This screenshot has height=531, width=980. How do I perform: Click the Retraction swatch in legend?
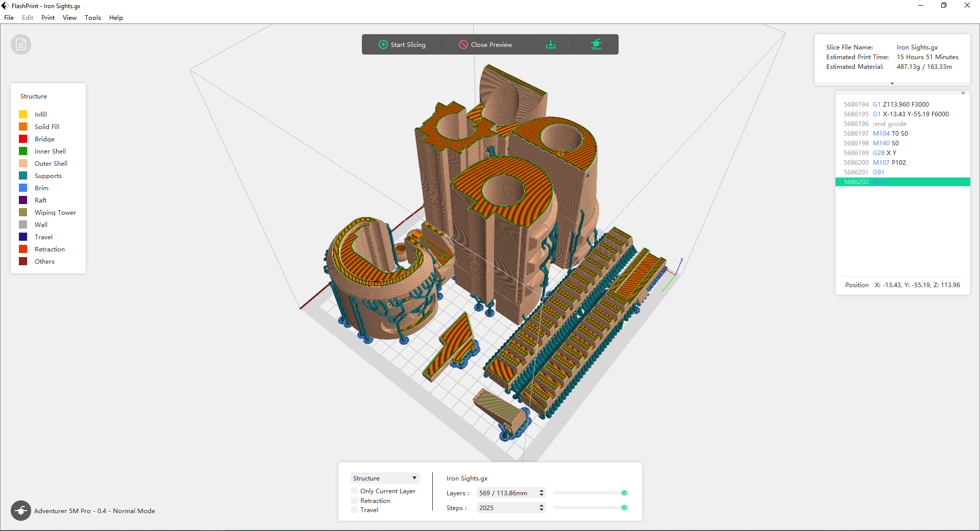[23, 249]
